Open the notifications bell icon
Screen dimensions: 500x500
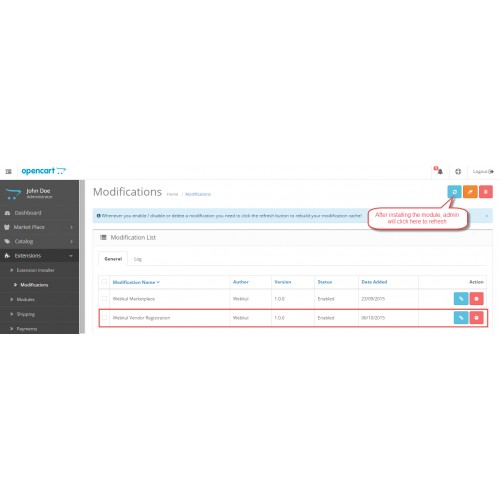coord(439,171)
